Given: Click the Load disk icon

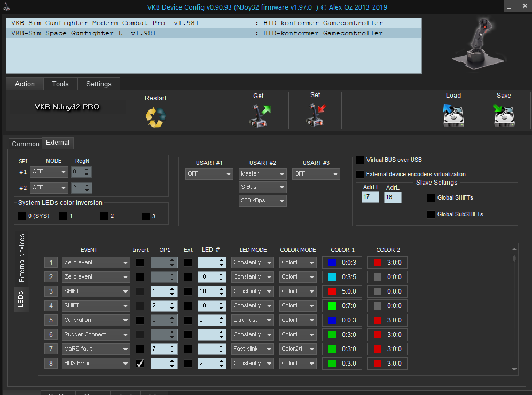Looking at the screenshot, I should point(453,115).
